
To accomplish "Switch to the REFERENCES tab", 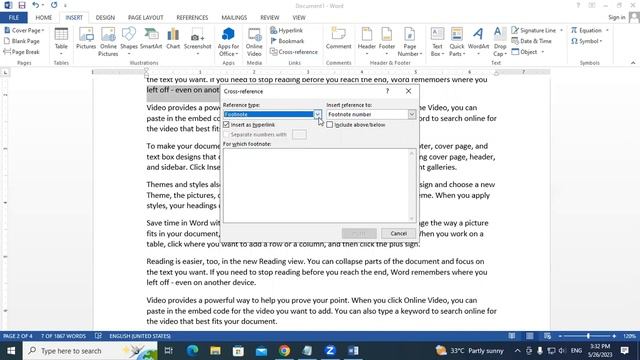I will point(192,18).
